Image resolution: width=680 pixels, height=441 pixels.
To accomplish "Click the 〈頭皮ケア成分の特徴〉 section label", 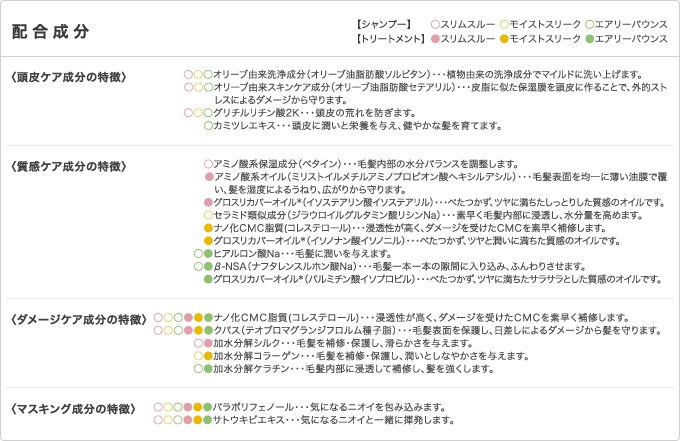I will point(69,77).
